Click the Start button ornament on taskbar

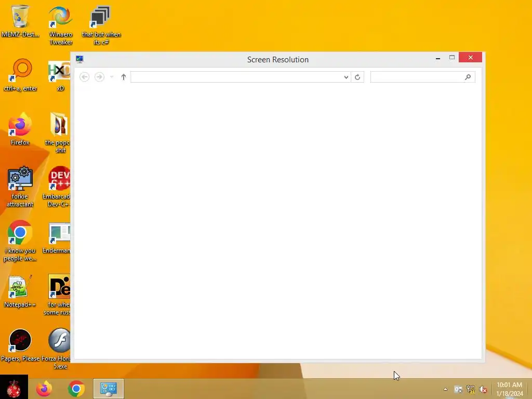click(14, 388)
